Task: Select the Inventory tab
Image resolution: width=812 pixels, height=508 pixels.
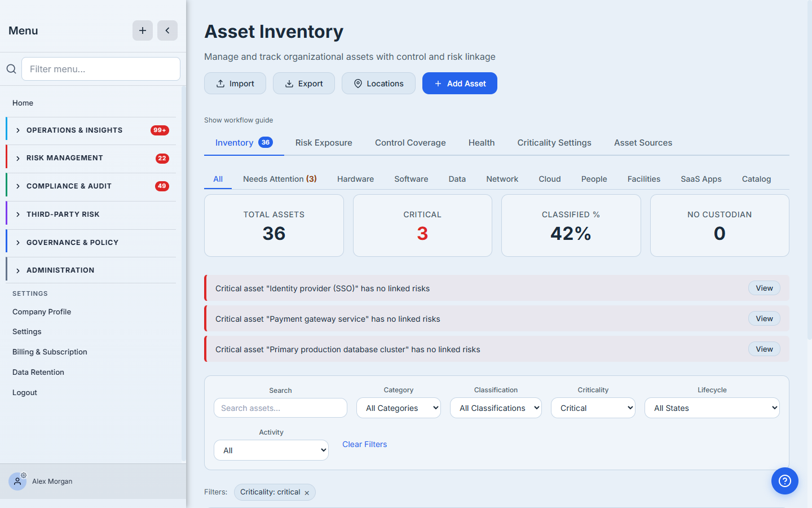Action: [x=244, y=143]
